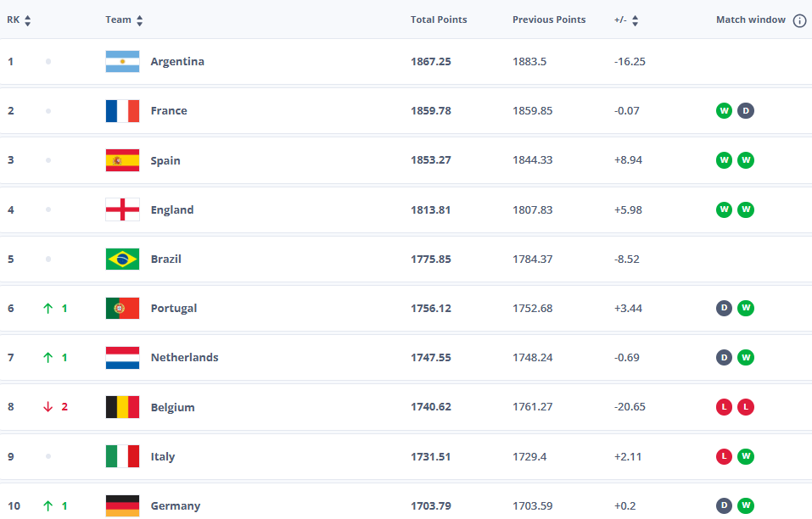Click Belgium's red down-arrow rank indicator
812x519 pixels.
48,407
